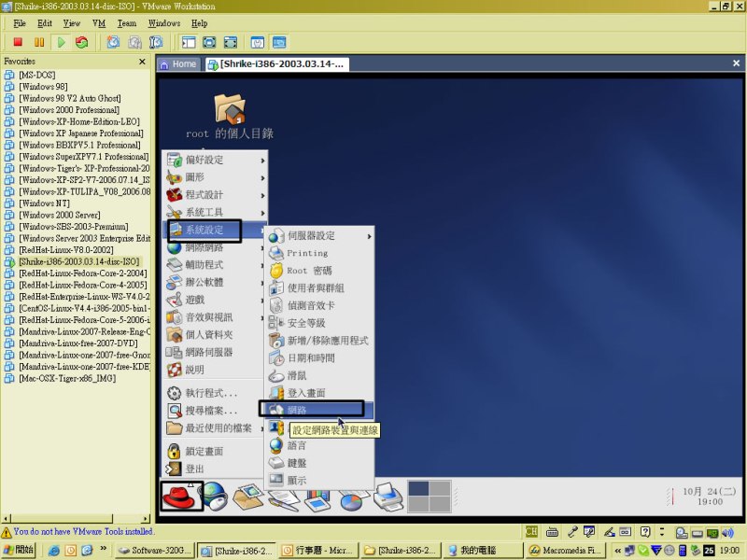Click the Reset virtual machine icon

coord(82,42)
